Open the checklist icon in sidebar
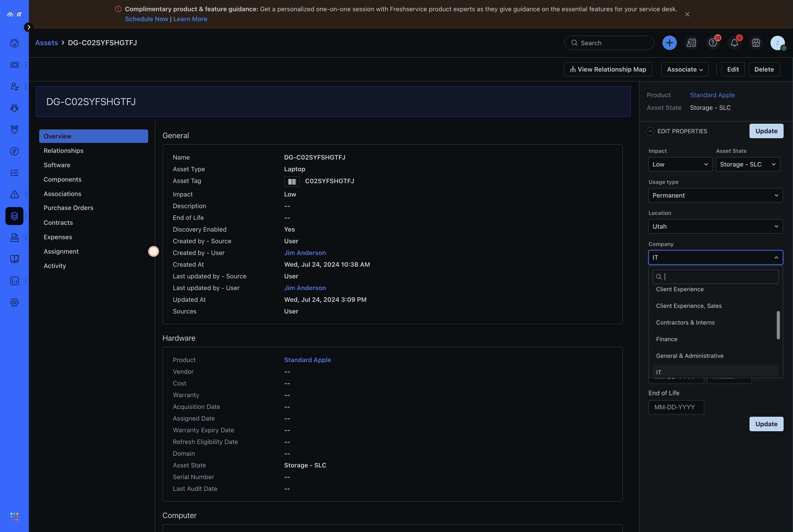793x532 pixels. point(14,173)
